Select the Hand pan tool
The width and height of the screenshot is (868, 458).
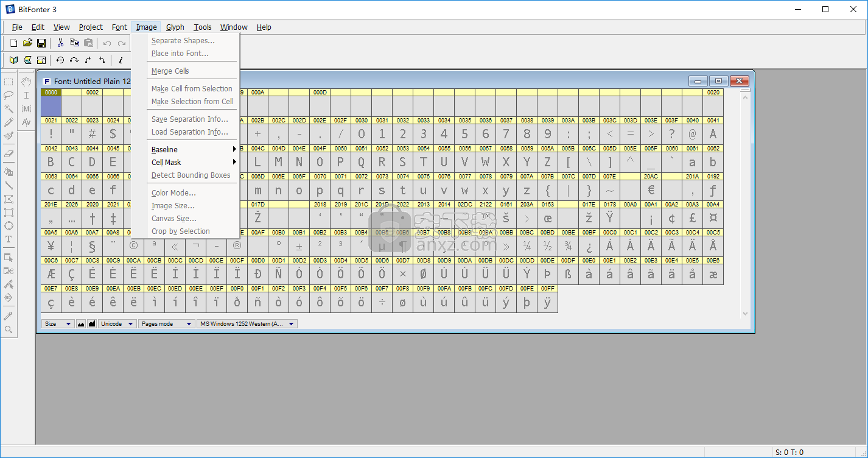(x=26, y=82)
